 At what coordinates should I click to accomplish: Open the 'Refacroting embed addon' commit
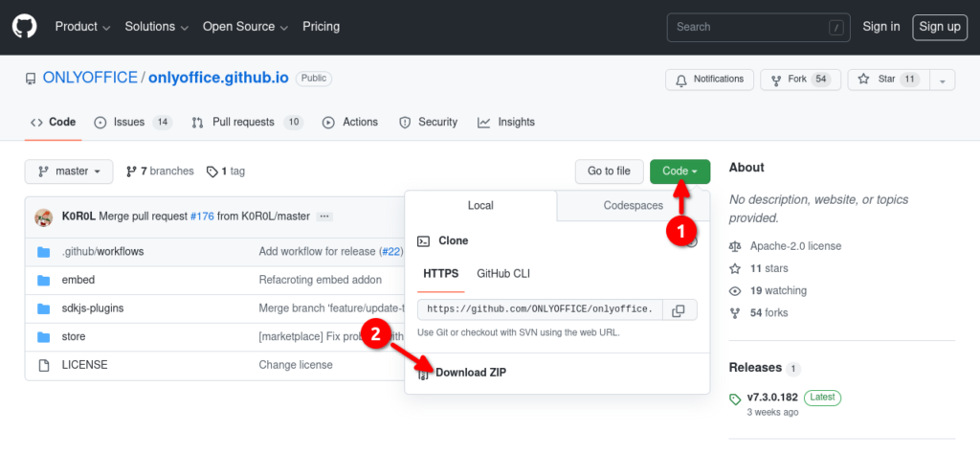click(320, 280)
